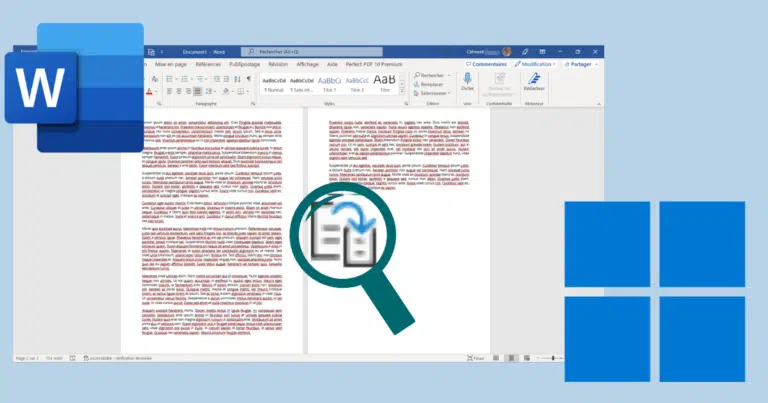This screenshot has height=403, width=768.
Task: Open the Modification mode dropdown
Action: tap(535, 64)
